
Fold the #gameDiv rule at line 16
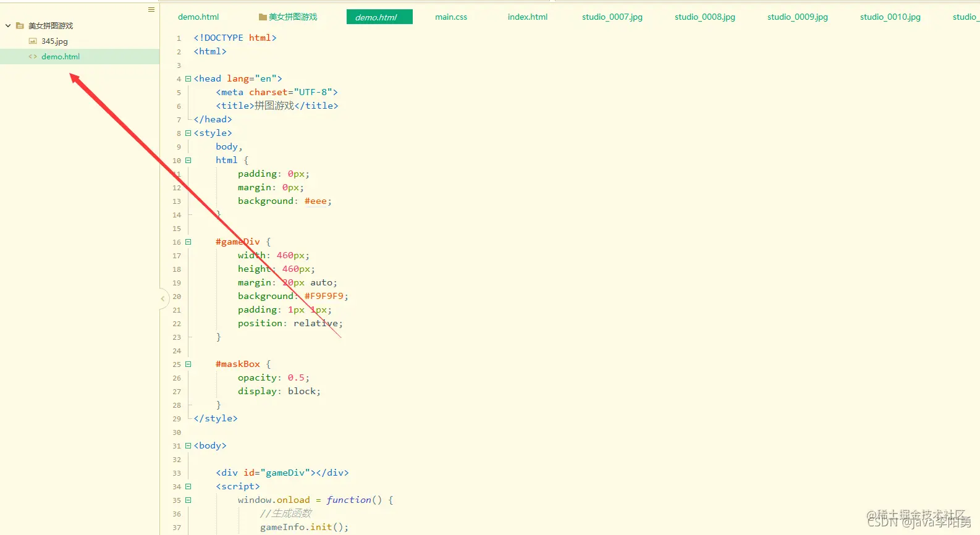coord(188,242)
